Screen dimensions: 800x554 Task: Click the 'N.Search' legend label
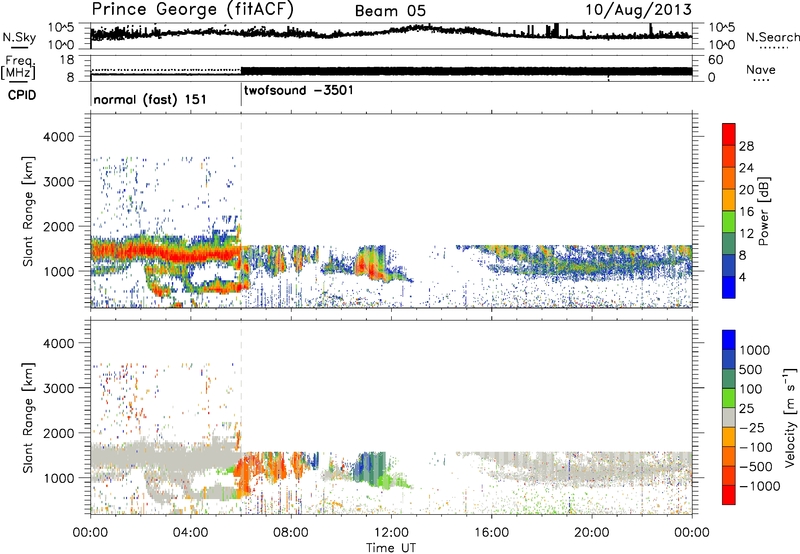(x=773, y=37)
